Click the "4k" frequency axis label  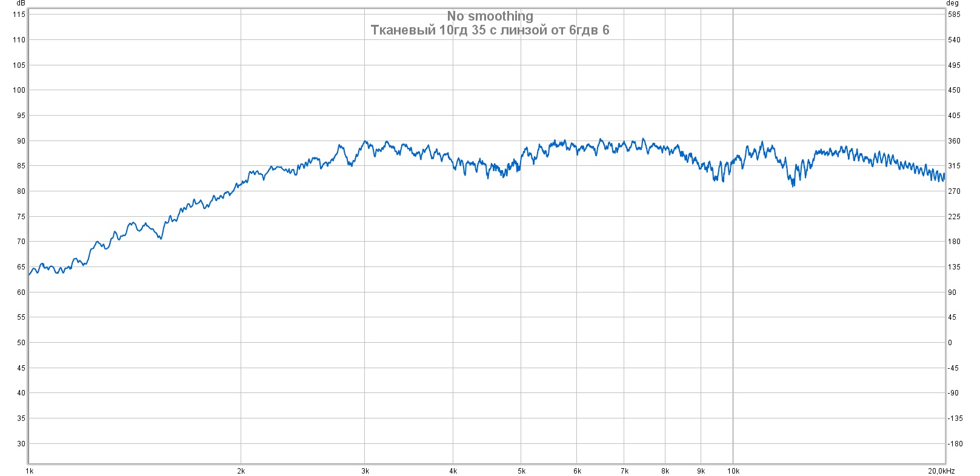point(453,471)
